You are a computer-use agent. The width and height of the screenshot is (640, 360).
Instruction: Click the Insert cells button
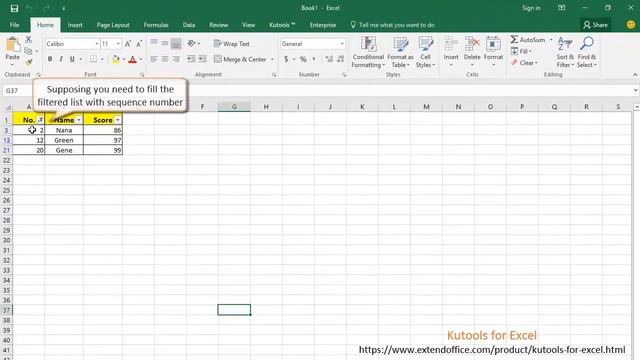point(451,52)
